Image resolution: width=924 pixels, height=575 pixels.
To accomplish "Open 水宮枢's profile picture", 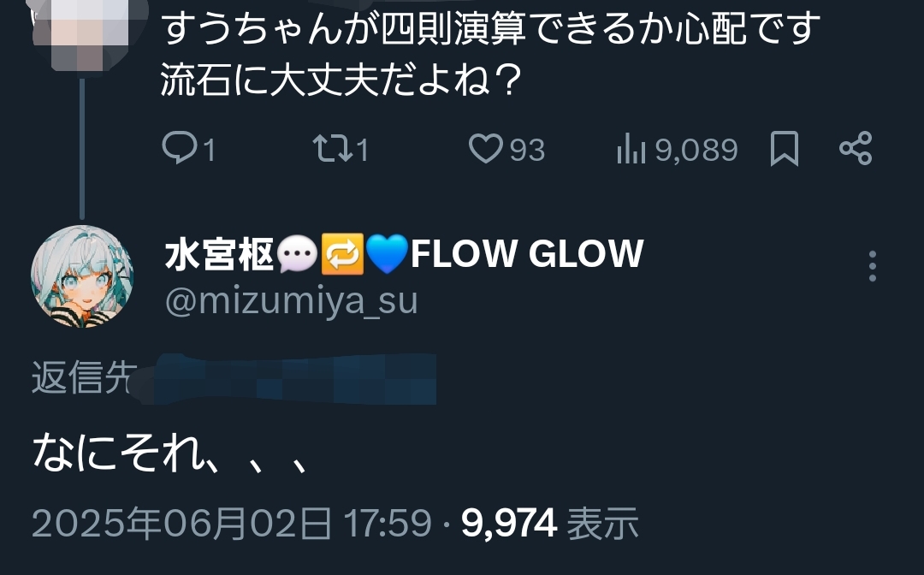I will pyautogui.click(x=82, y=276).
